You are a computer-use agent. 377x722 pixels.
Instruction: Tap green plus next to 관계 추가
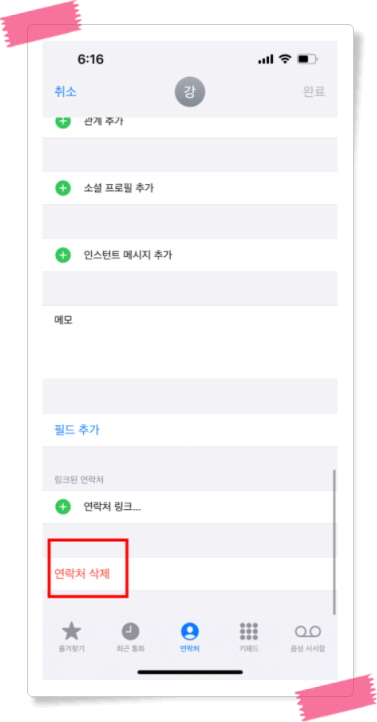(63, 122)
